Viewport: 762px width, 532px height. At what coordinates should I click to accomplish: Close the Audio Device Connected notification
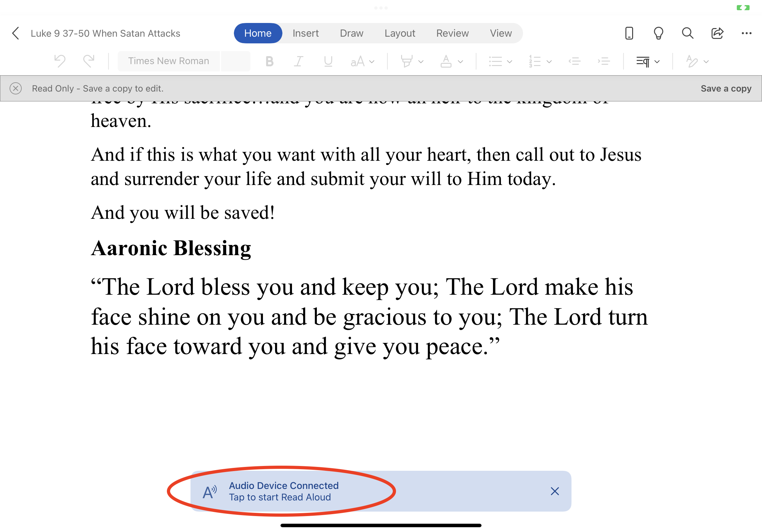pos(555,491)
